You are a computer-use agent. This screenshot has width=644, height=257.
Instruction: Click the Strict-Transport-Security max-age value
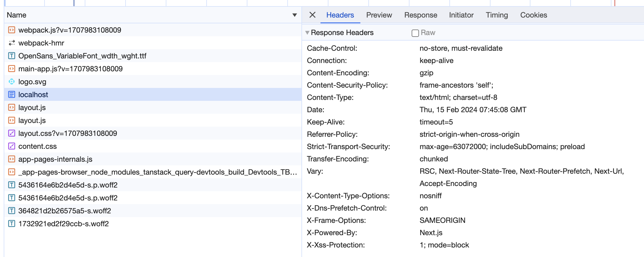pyautogui.click(x=502, y=147)
